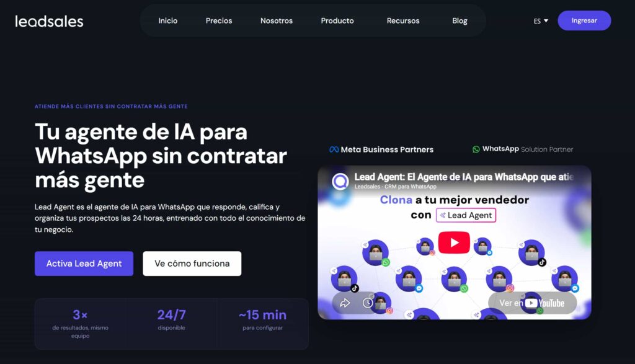Open the Leadsales channel avatar in video
The width and height of the screenshot is (635, 364).
click(x=340, y=181)
